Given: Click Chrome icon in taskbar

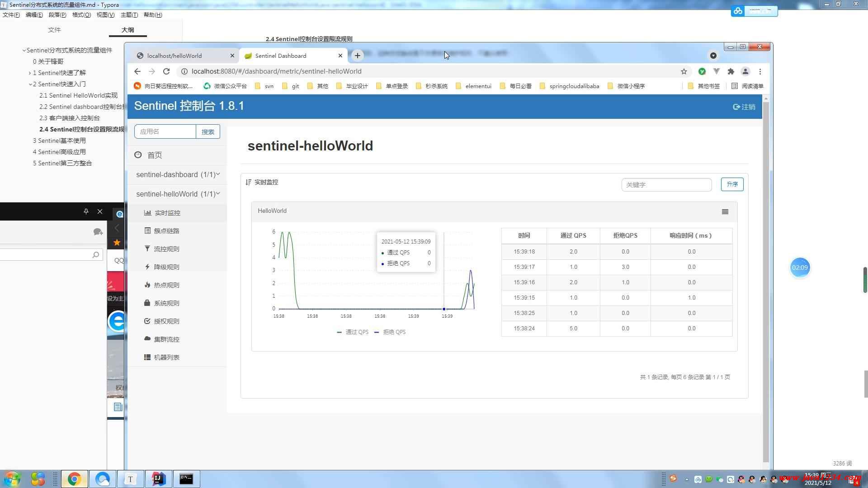Looking at the screenshot, I should (x=74, y=479).
